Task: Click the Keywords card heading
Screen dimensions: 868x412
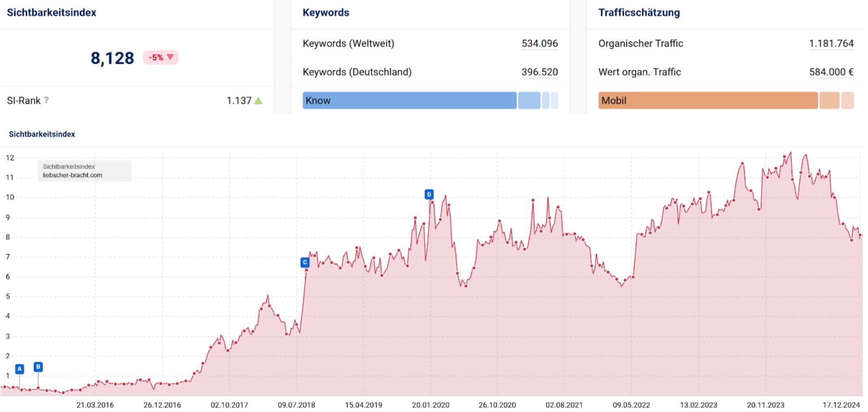Action: [x=326, y=13]
